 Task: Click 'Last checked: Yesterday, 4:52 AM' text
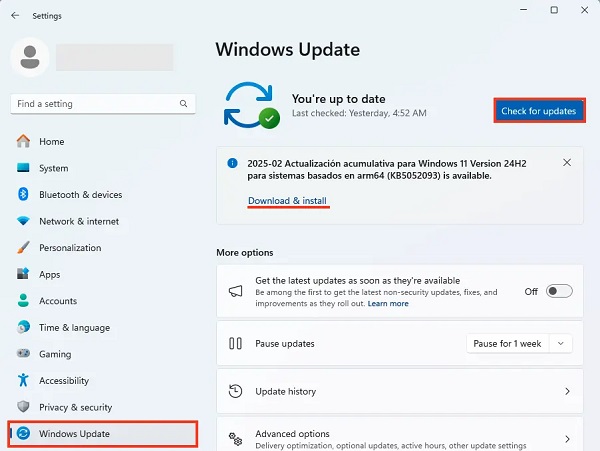pos(359,113)
